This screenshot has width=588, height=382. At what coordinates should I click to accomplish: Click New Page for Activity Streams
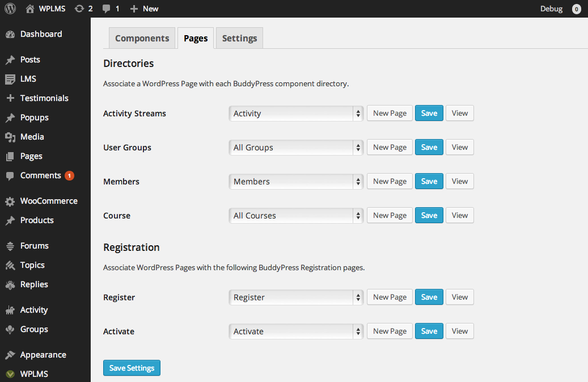(x=390, y=114)
